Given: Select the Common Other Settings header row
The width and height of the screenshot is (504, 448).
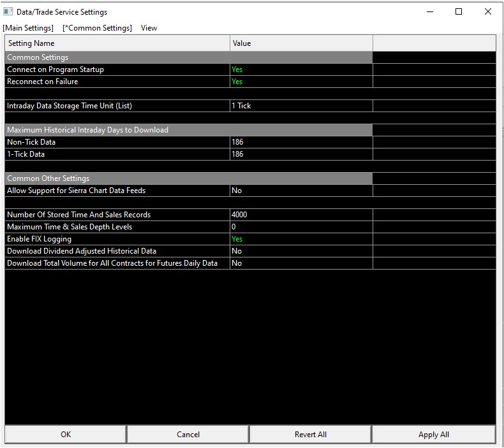Looking at the screenshot, I should pos(189,178).
